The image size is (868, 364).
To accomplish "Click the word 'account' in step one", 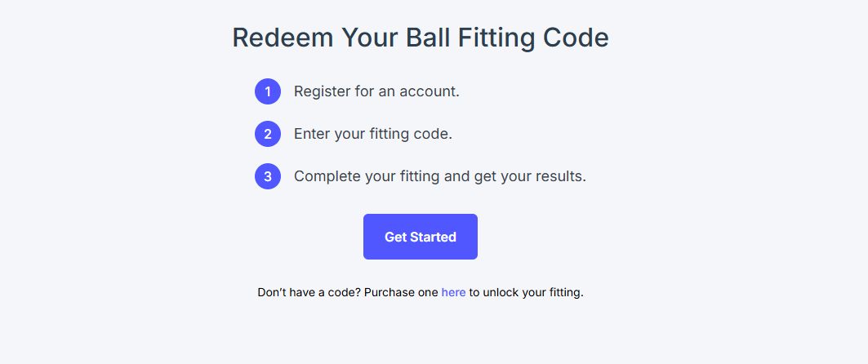I will coord(427,91).
